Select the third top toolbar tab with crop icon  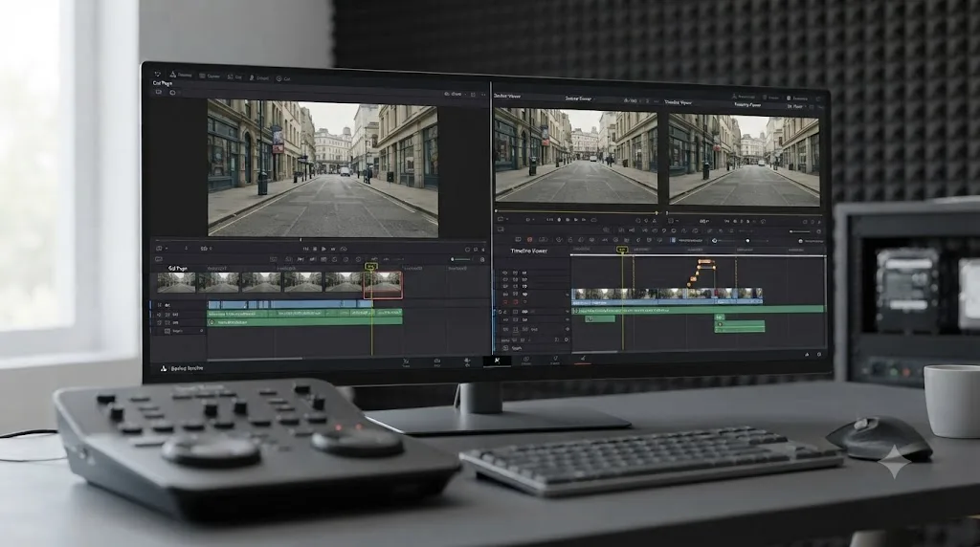coord(234,77)
